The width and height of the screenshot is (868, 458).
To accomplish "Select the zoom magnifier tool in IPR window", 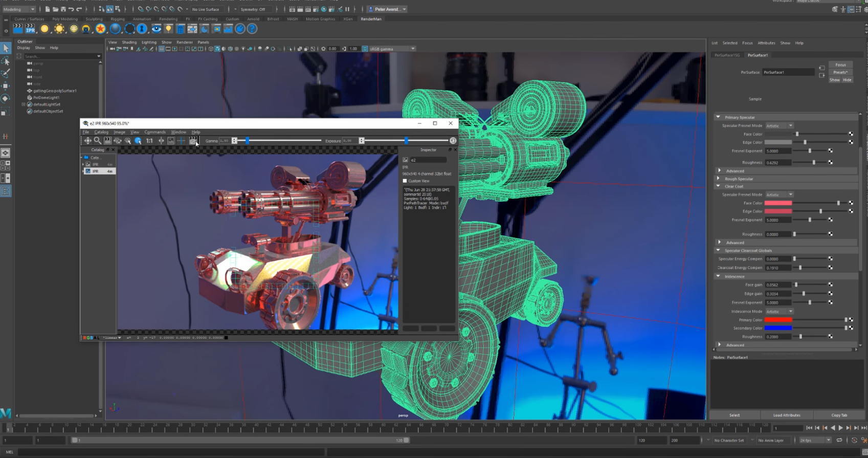I will click(x=97, y=141).
